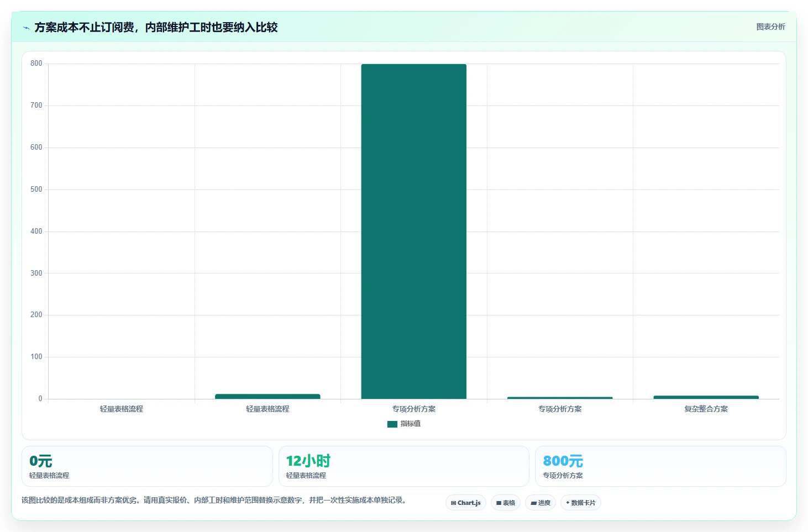The width and height of the screenshot is (808, 532).
Task: Click the 指标值 legend text
Action: tap(411, 424)
